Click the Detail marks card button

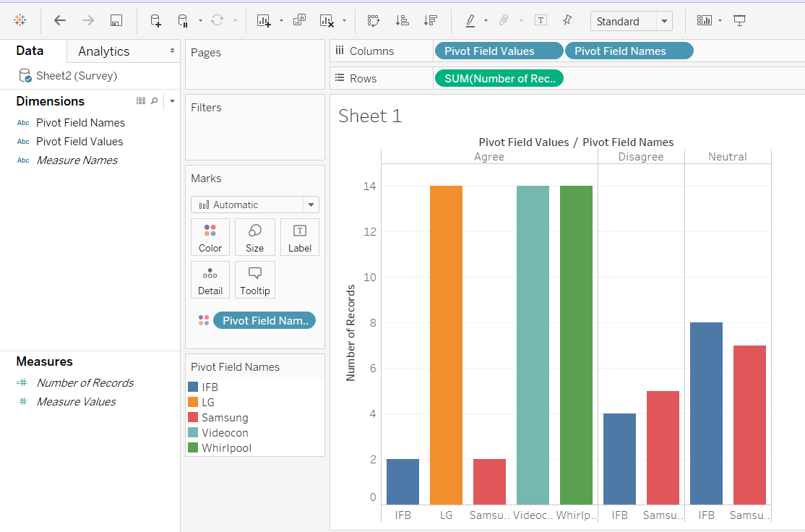click(210, 280)
